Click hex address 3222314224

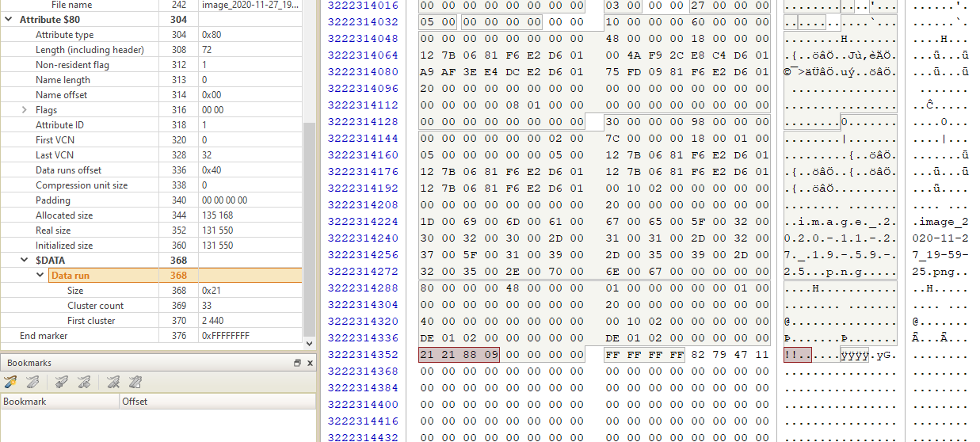click(363, 221)
